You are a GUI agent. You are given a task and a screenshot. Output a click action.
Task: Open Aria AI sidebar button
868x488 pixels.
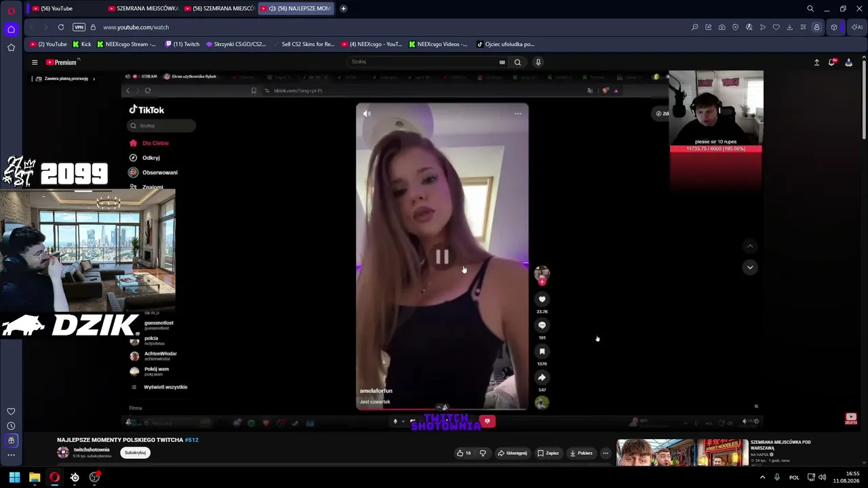pyautogui.click(x=856, y=27)
